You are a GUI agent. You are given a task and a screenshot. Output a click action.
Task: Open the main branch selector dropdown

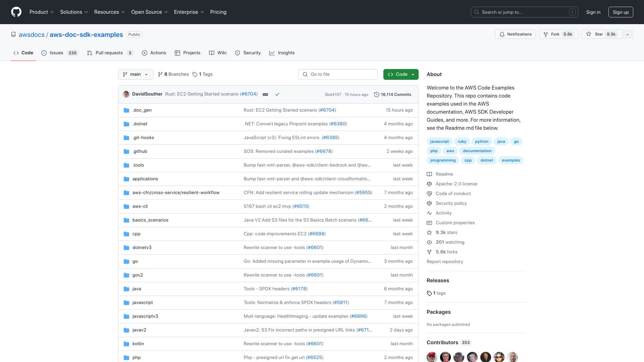[x=136, y=74]
